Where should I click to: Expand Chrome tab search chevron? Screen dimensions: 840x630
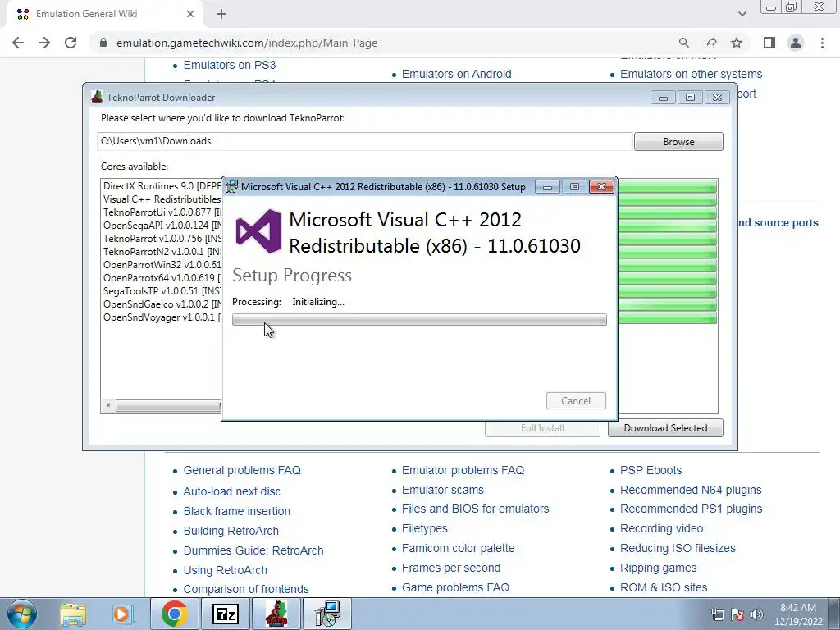coord(742,15)
